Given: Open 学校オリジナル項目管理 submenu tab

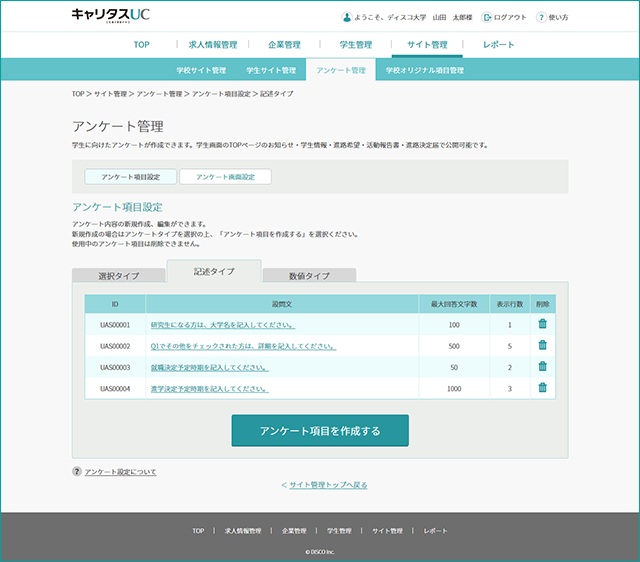Looking at the screenshot, I should (424, 70).
